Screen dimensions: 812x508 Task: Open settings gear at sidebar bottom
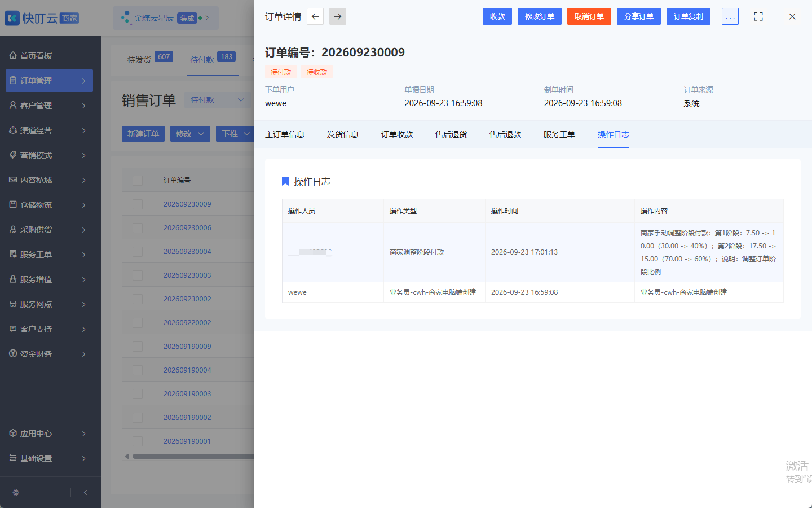pyautogui.click(x=16, y=492)
